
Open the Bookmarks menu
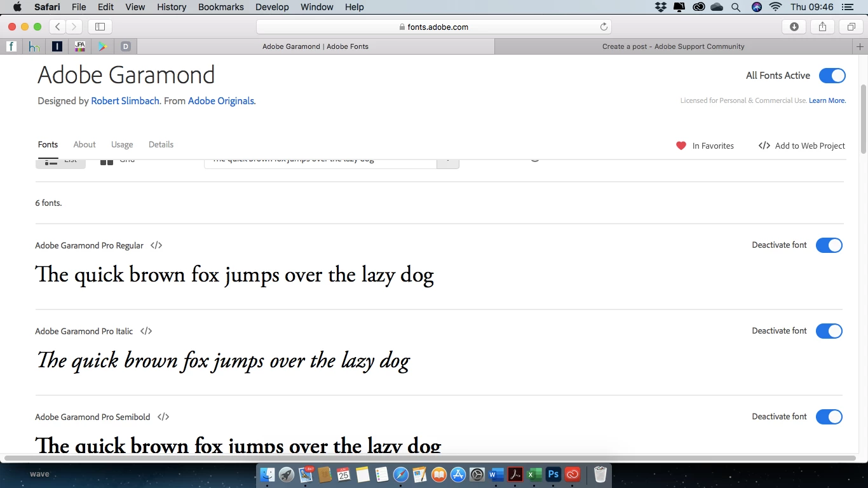221,7
